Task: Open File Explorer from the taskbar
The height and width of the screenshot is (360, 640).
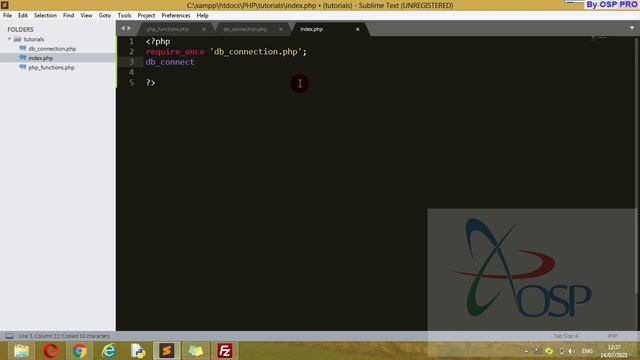Action: point(21,351)
